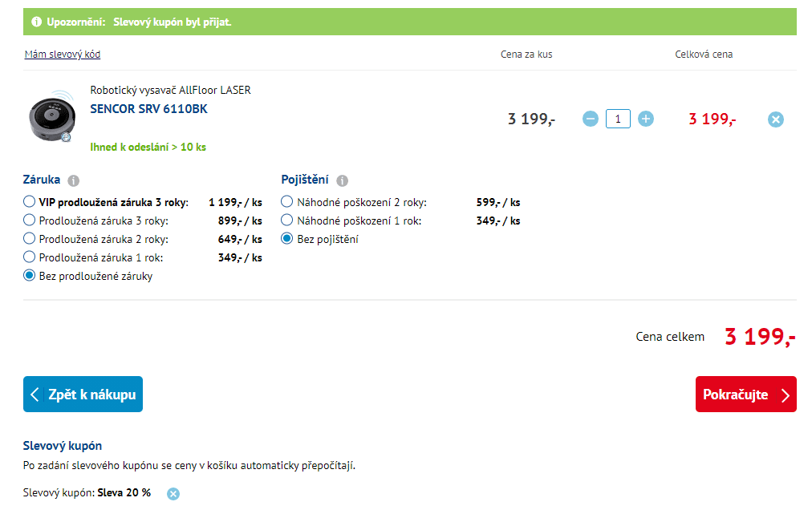The height and width of the screenshot is (514, 812).
Task: Click the robotic vacuum product thumbnail
Action: (50, 119)
